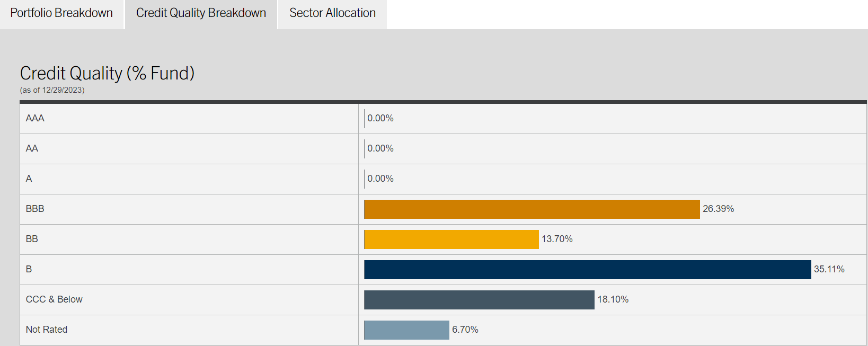Click the orange BBB bar
Screen dimensions: 868x346
coord(532,209)
